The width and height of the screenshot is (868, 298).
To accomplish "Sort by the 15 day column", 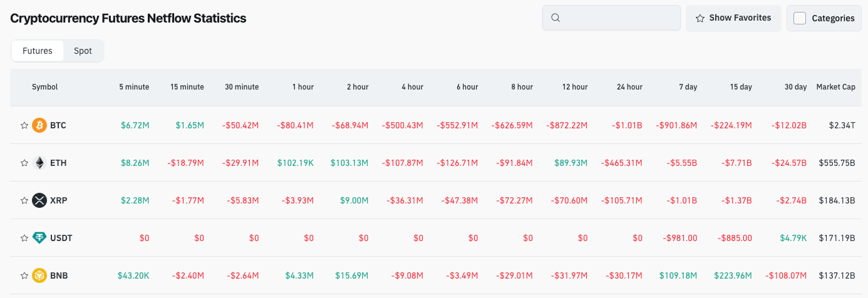I will click(741, 87).
